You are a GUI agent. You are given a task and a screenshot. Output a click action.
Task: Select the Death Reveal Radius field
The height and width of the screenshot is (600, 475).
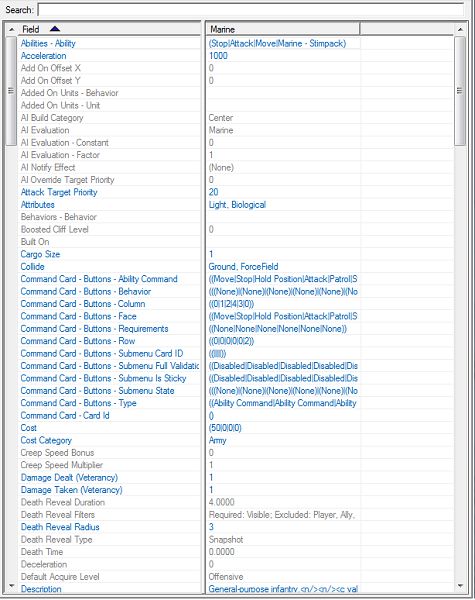pyautogui.click(x=109, y=527)
